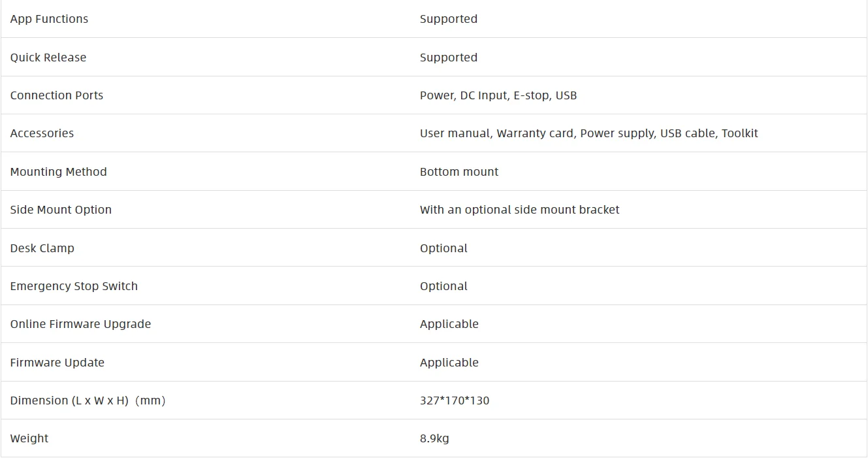The image size is (868, 458).
Task: Click the Weight row label
Action: click(x=29, y=438)
